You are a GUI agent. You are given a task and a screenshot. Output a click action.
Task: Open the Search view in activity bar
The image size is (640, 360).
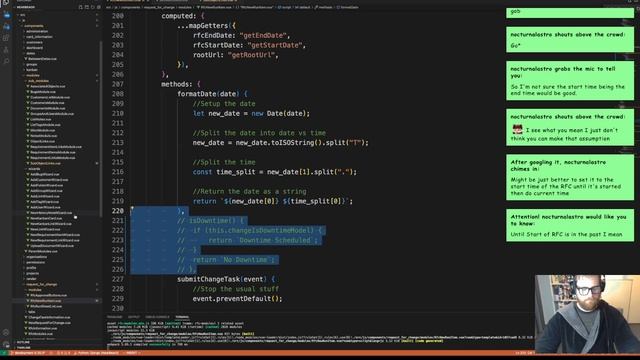tap(6, 61)
